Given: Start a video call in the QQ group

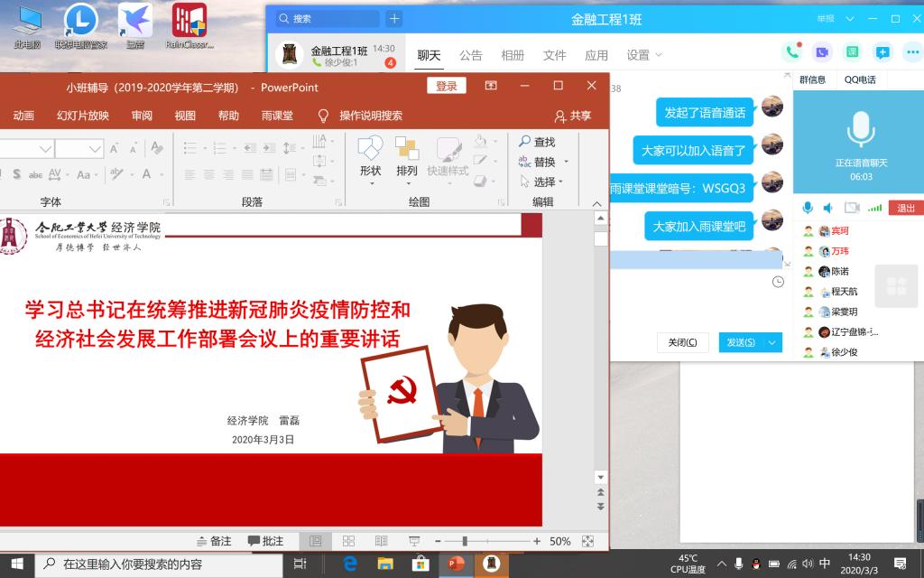Looking at the screenshot, I should pos(822,52).
